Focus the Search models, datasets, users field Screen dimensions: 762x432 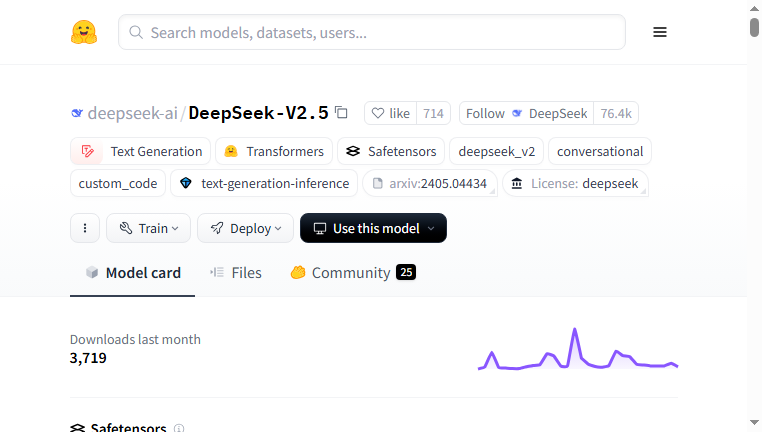tap(372, 32)
